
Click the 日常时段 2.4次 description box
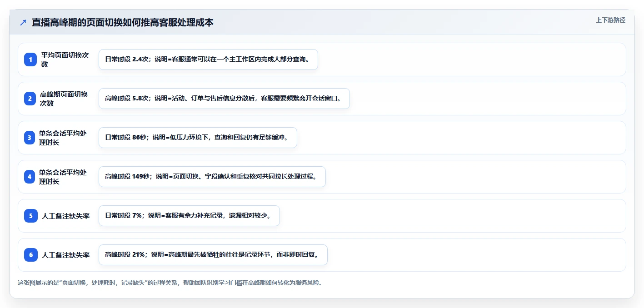pyautogui.click(x=208, y=60)
